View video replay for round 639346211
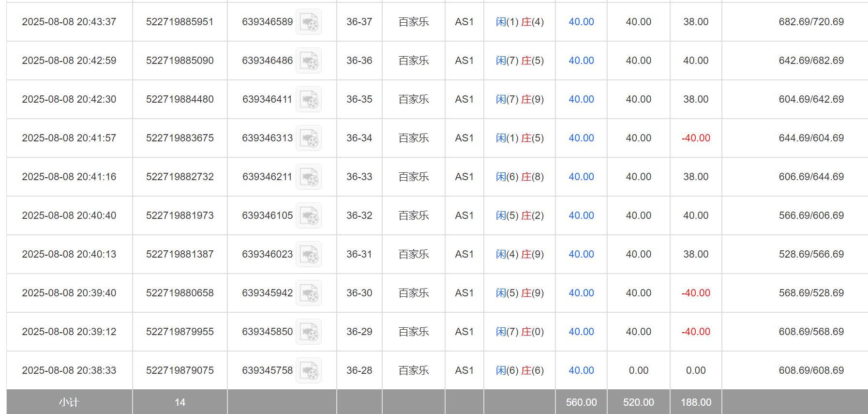The width and height of the screenshot is (868, 414). (x=309, y=177)
